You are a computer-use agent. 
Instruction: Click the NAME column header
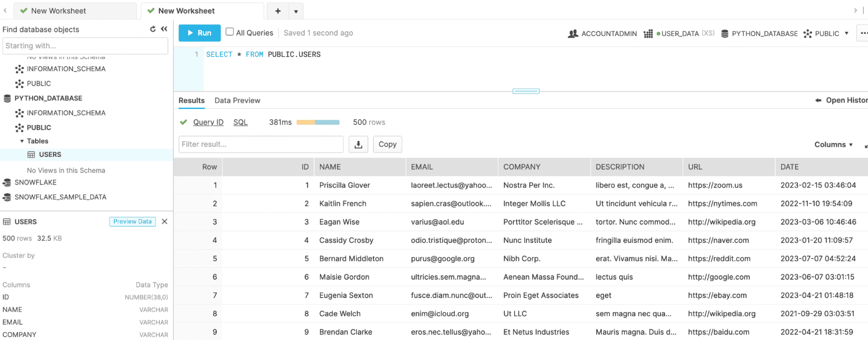coord(360,167)
